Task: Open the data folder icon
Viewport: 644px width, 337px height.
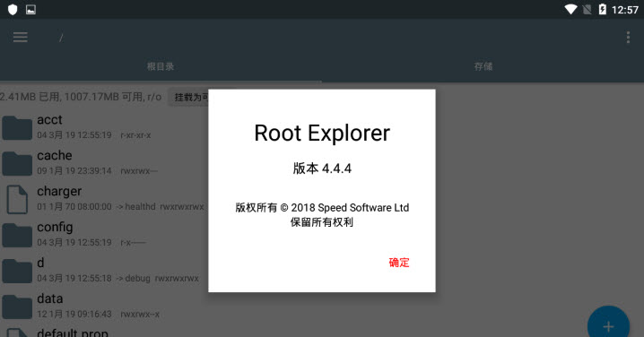Action: tap(17, 307)
